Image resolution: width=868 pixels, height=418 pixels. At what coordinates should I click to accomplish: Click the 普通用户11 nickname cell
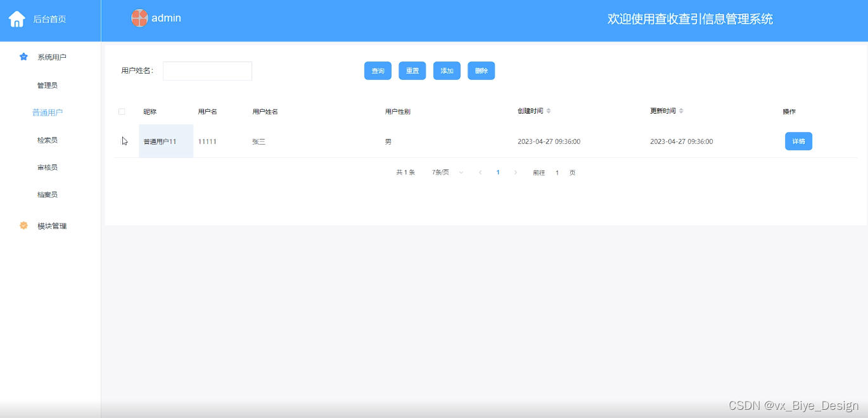coord(166,141)
